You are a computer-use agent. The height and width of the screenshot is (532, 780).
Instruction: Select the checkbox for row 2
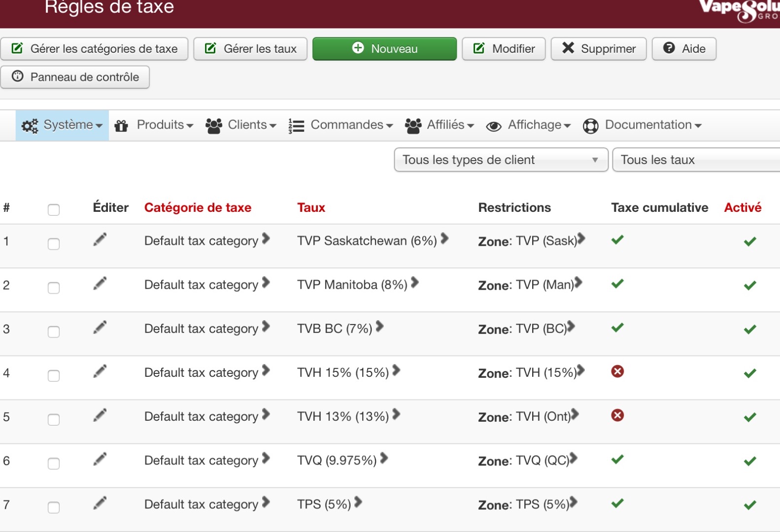tap(54, 288)
